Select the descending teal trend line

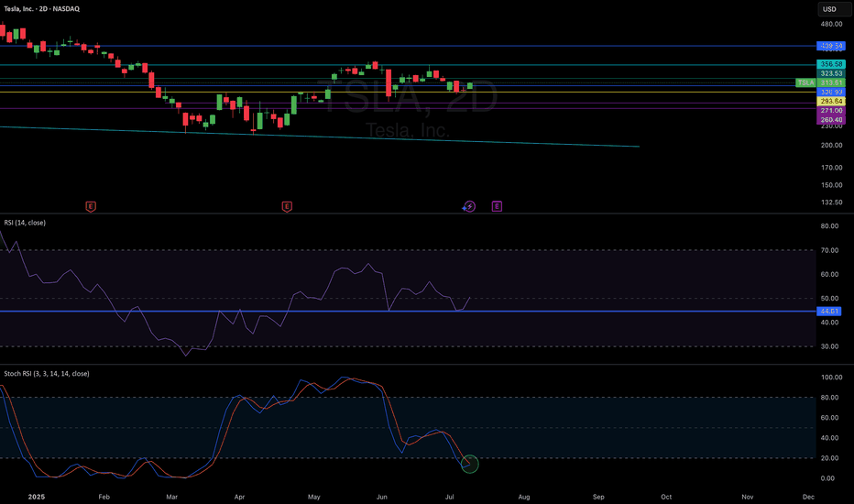[x=319, y=137]
